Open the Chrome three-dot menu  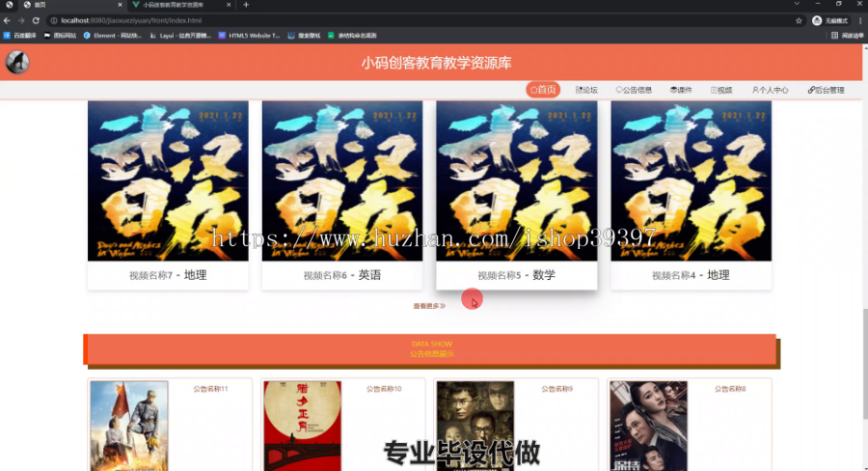coord(860,20)
